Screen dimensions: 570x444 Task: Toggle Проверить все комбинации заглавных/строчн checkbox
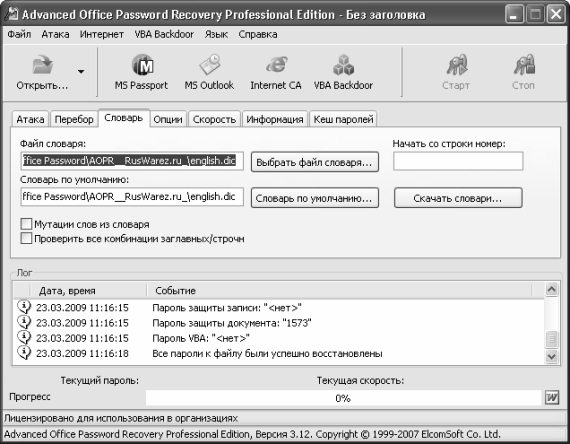[x=26, y=238]
